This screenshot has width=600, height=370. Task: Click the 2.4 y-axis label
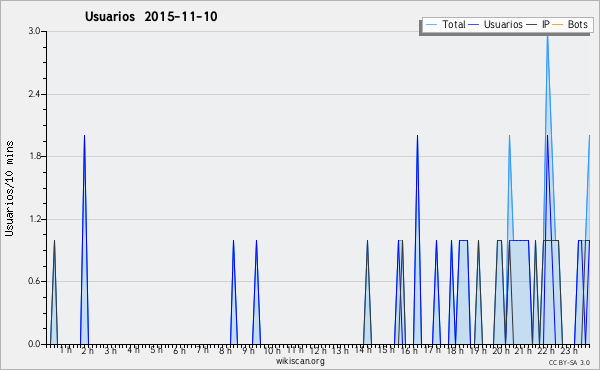(x=34, y=94)
